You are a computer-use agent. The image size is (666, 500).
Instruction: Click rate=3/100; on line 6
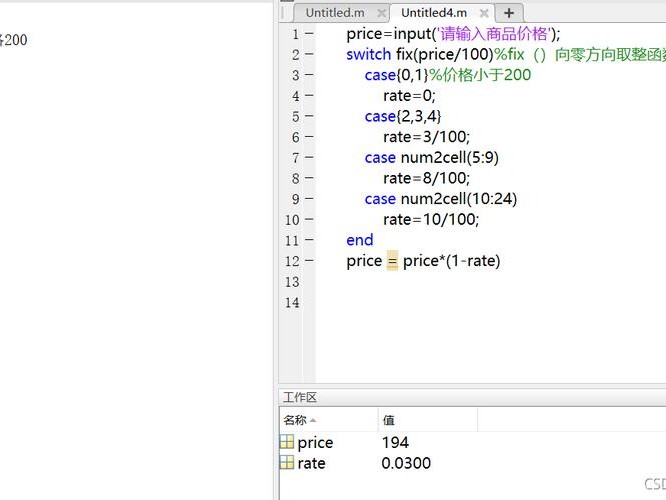coord(426,137)
